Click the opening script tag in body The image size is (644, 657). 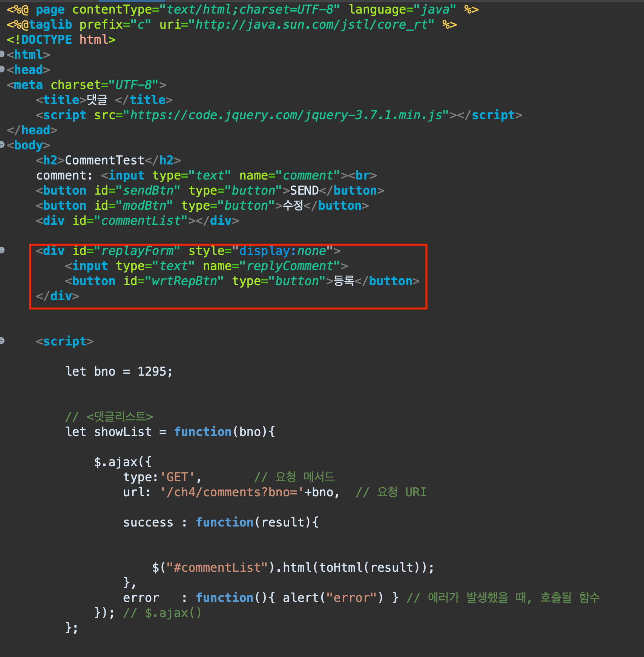coord(64,341)
